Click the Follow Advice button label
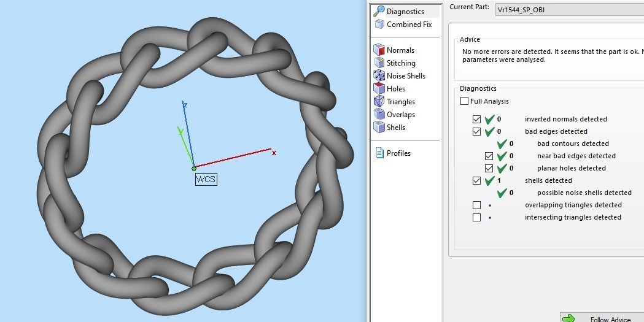Screen dimensions: 644x322 610,319
